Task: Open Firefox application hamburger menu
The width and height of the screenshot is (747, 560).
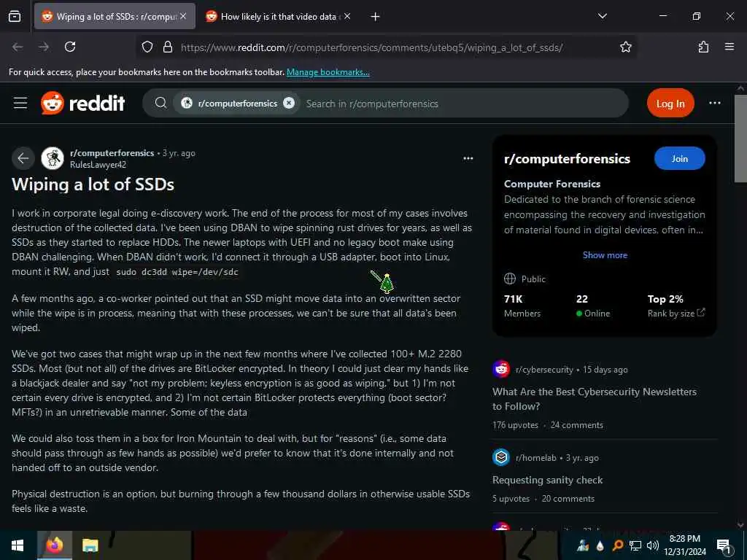Action: [x=729, y=47]
